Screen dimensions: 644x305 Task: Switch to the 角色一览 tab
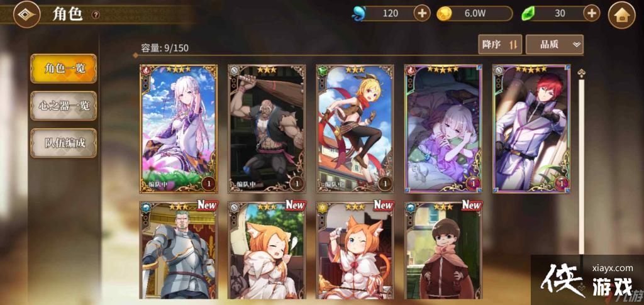64,69
